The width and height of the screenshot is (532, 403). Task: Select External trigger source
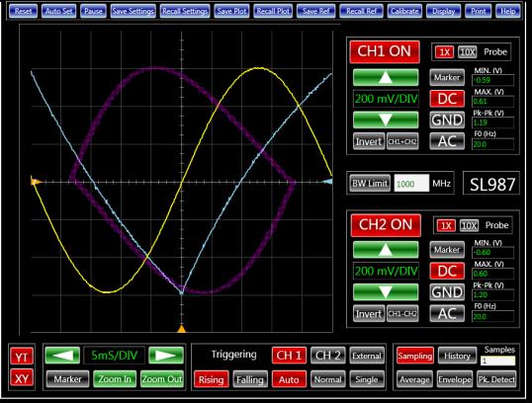(x=367, y=356)
